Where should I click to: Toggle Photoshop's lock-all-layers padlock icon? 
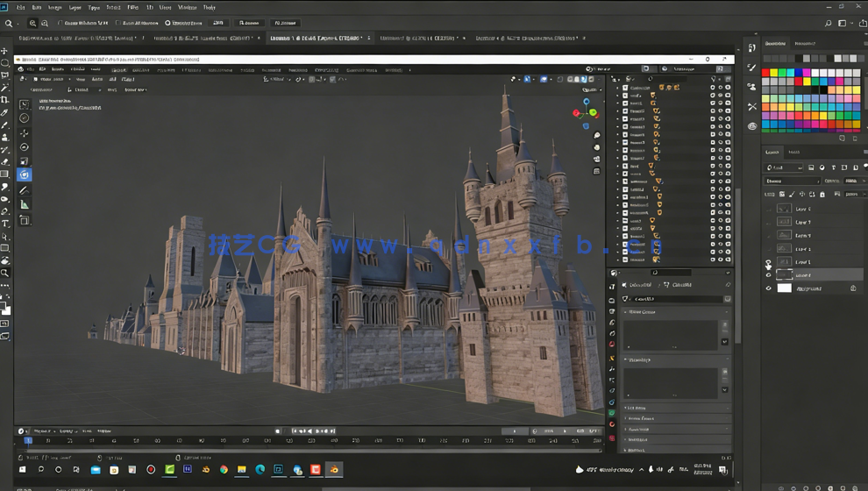point(822,195)
